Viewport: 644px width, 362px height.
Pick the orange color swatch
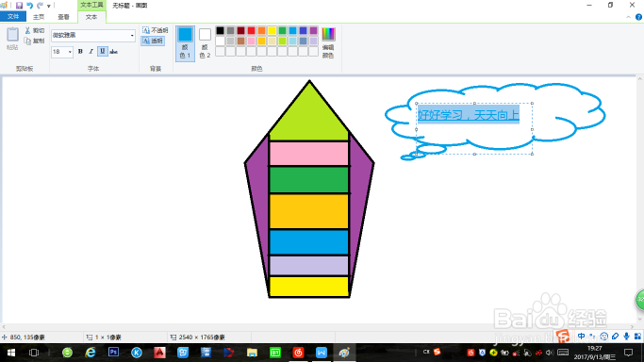[x=261, y=30]
